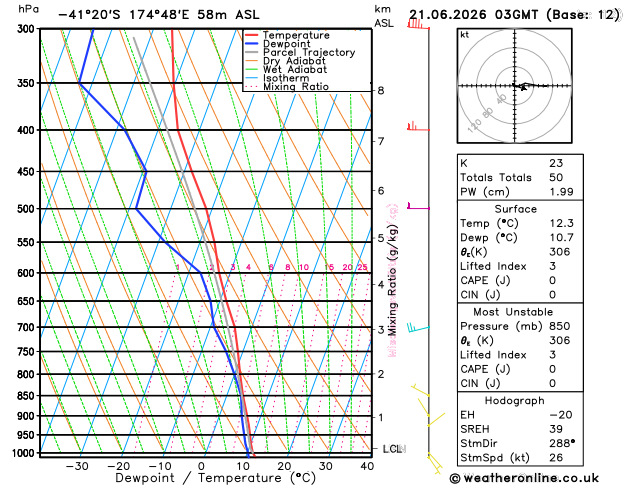Click the location coordinates title -41°20'S 174°48'E
The width and height of the screenshot is (629, 486).
(x=126, y=15)
